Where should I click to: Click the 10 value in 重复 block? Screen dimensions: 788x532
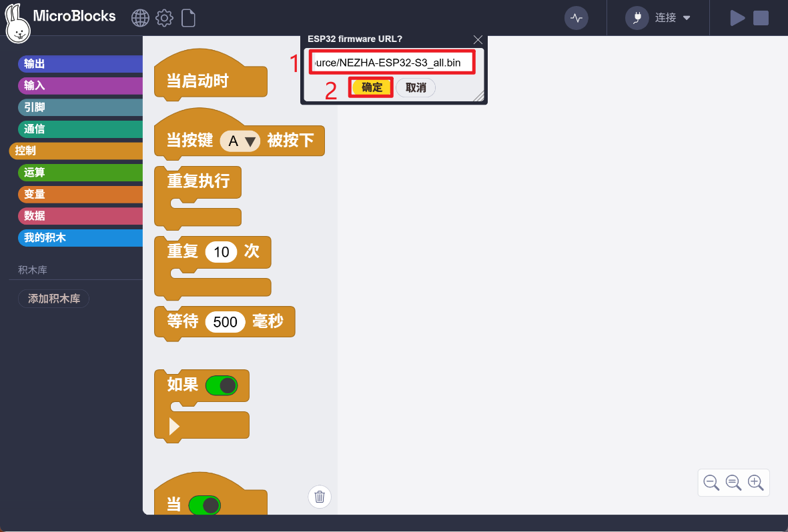(x=221, y=252)
